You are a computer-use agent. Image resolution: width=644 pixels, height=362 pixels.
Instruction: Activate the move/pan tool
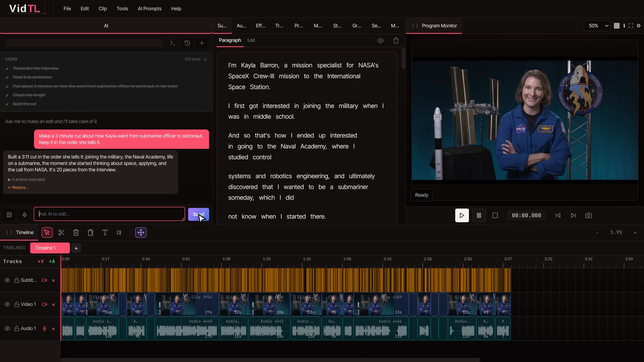(x=141, y=232)
